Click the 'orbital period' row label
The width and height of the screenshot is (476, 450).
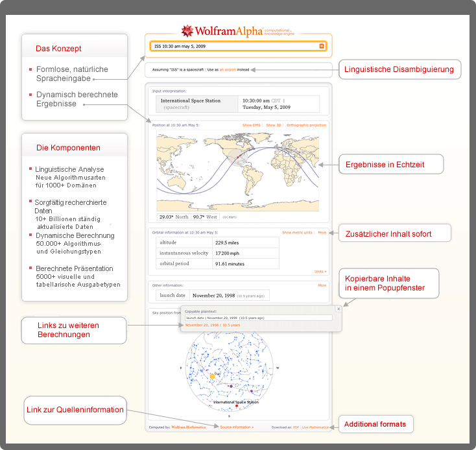tap(174, 264)
